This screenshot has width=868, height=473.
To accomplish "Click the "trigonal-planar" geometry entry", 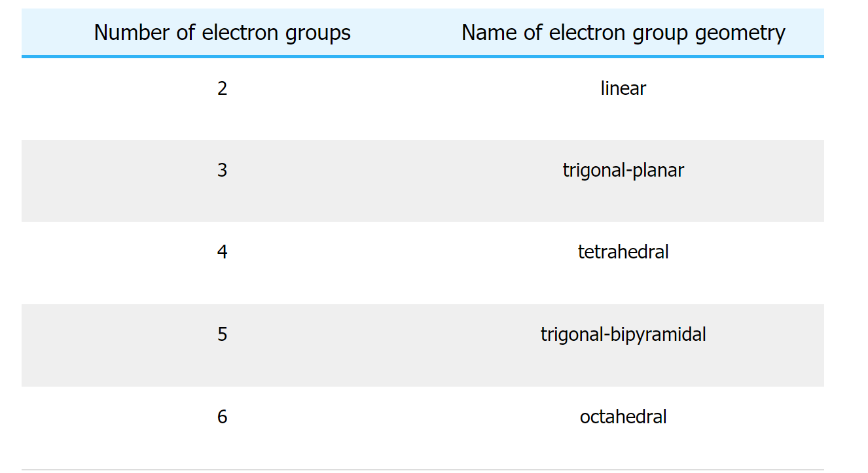I will 623,170.
